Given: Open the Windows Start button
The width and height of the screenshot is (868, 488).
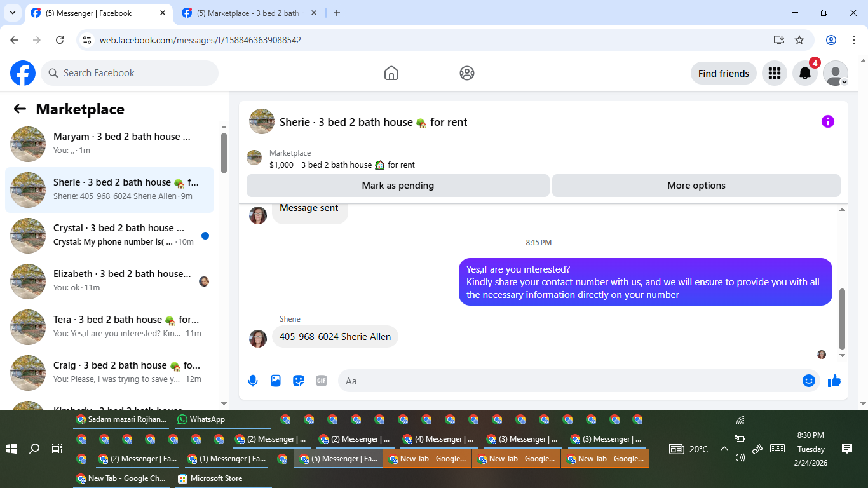Looking at the screenshot, I should point(11,449).
